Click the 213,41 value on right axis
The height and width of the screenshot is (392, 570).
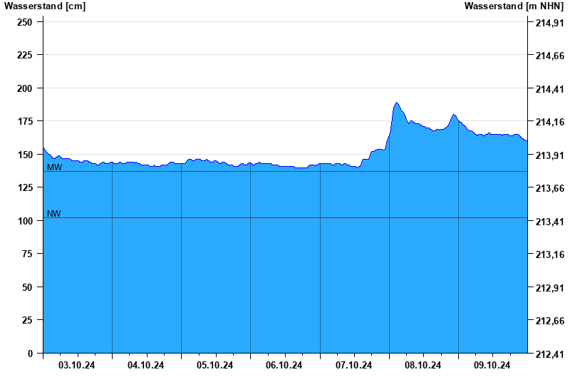click(550, 222)
